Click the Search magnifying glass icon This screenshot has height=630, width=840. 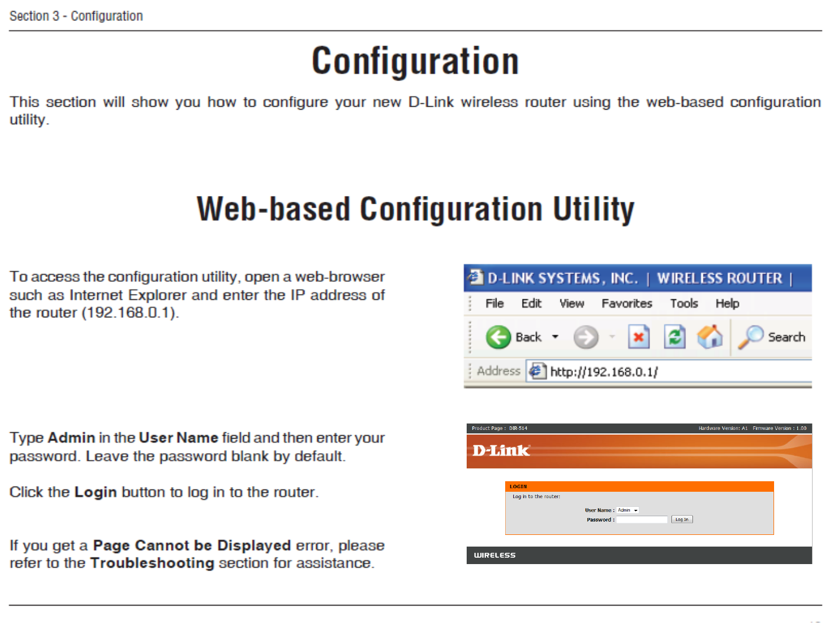(751, 337)
